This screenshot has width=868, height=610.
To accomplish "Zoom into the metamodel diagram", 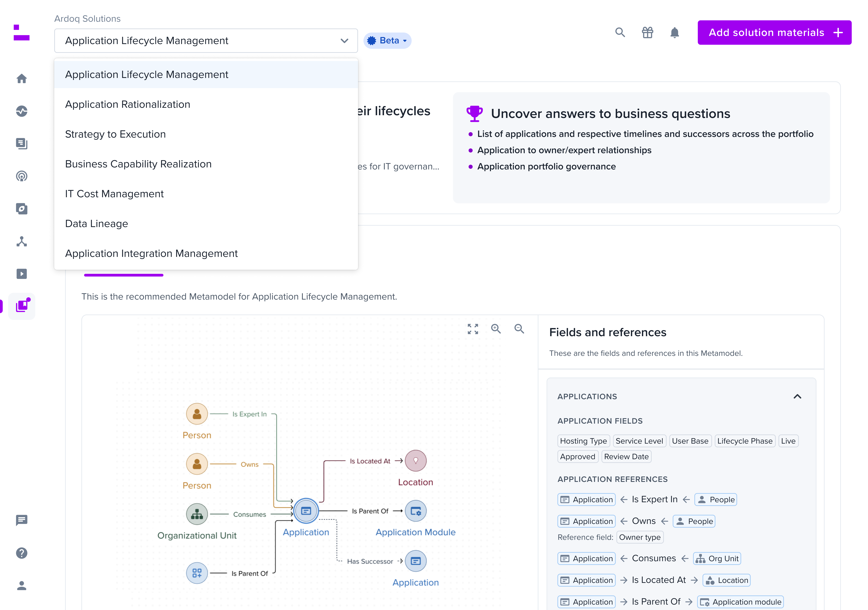I will pos(496,329).
